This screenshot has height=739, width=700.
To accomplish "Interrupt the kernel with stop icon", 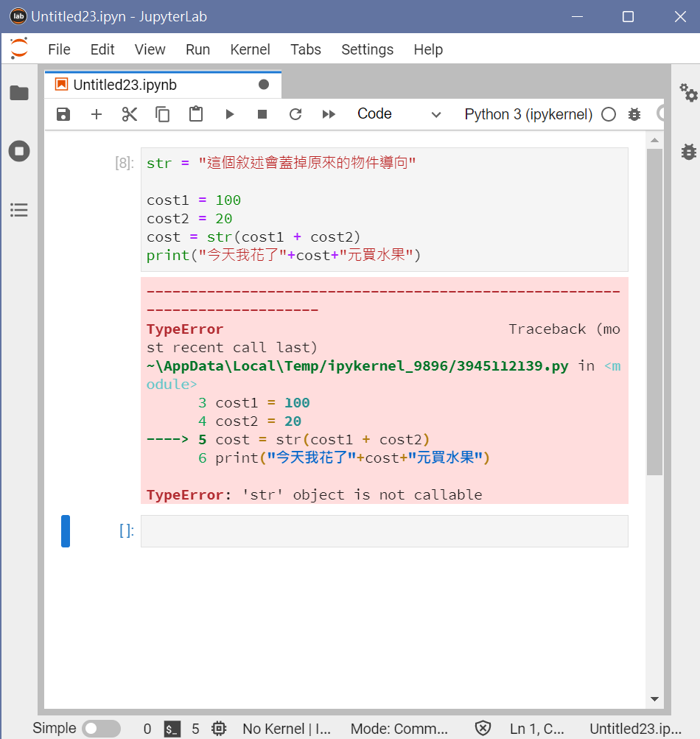I will click(262, 113).
